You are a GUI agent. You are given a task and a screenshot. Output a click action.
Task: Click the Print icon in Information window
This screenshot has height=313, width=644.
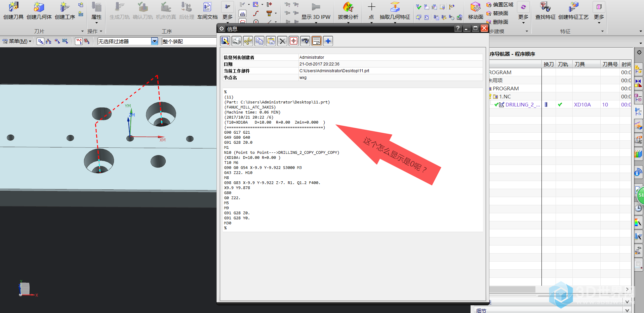(237, 41)
